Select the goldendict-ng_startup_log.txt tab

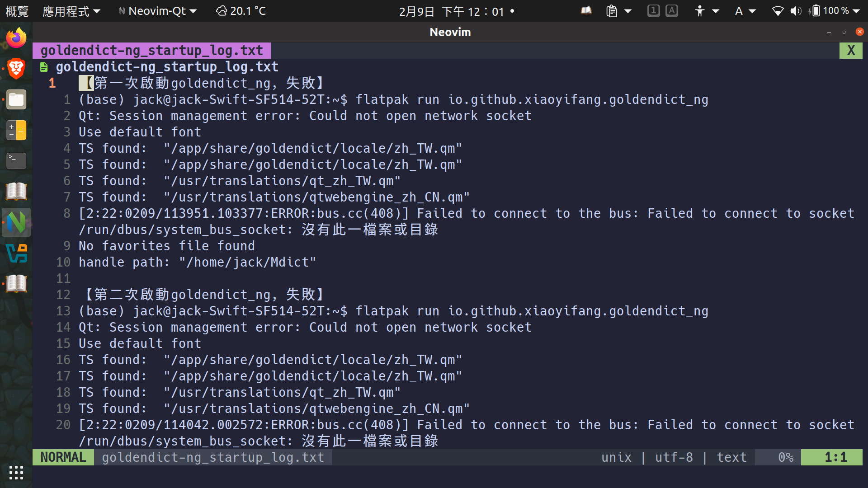tap(151, 50)
